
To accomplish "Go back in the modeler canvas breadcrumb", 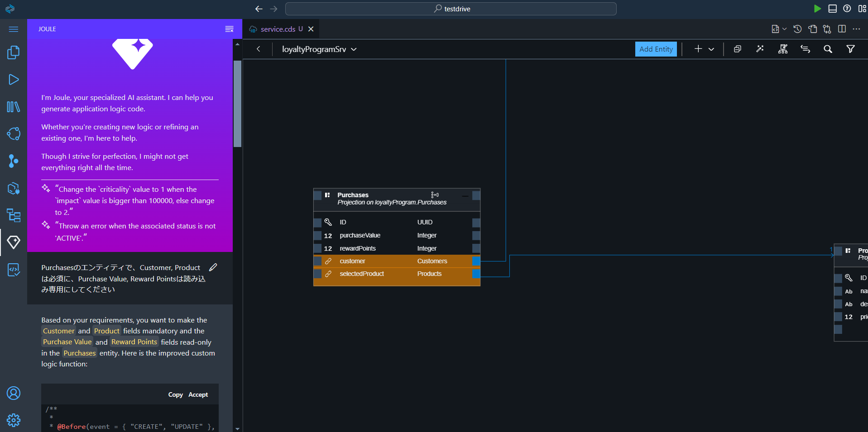I will pos(259,49).
